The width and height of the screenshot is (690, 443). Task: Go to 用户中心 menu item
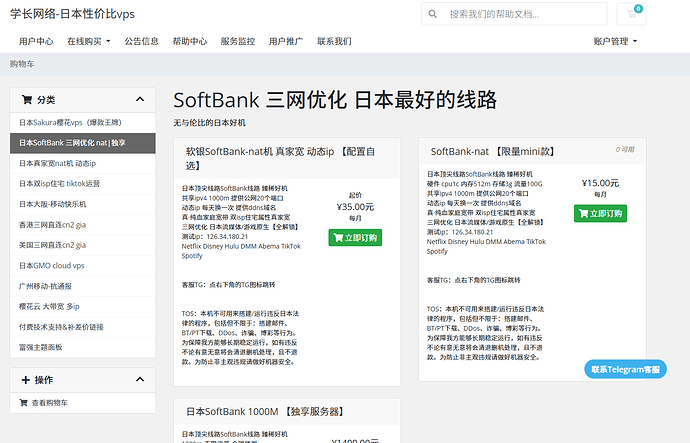coord(36,41)
